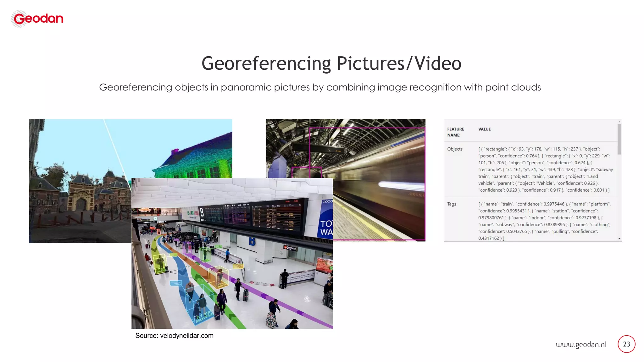Select the Objects row label
Viewport: 644px width, 362px height.
(x=455, y=149)
